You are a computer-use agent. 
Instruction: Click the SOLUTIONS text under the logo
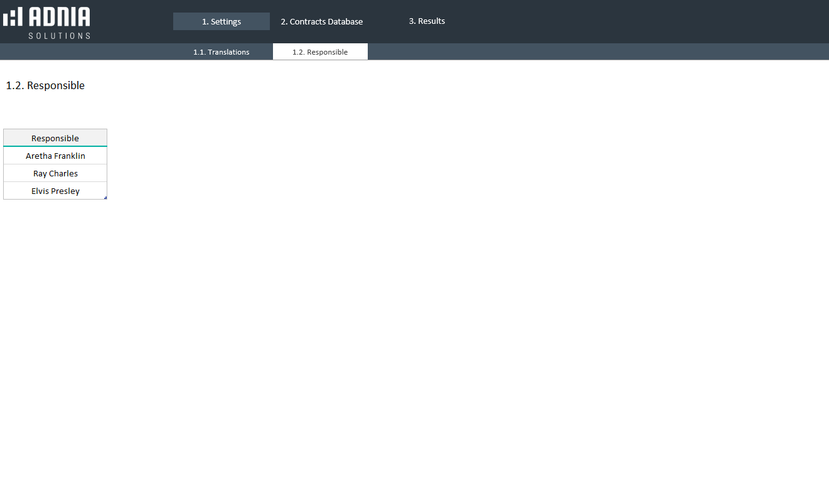tap(59, 36)
